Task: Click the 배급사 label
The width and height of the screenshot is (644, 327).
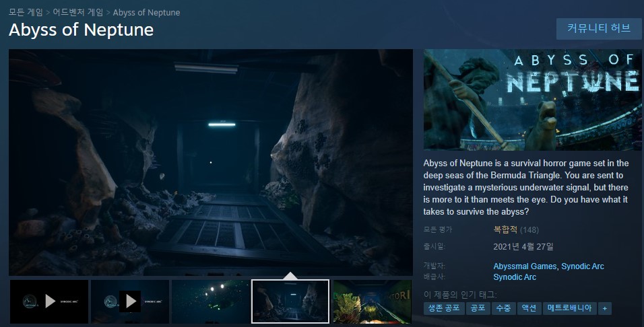Action: coord(434,277)
